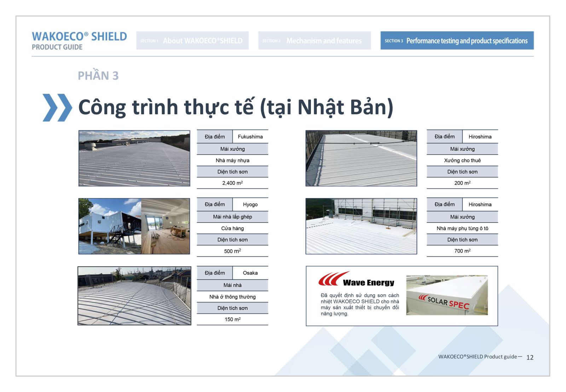The height and width of the screenshot is (392, 566).
Task: Open the Osaka curved roof photo
Action: [x=134, y=296]
